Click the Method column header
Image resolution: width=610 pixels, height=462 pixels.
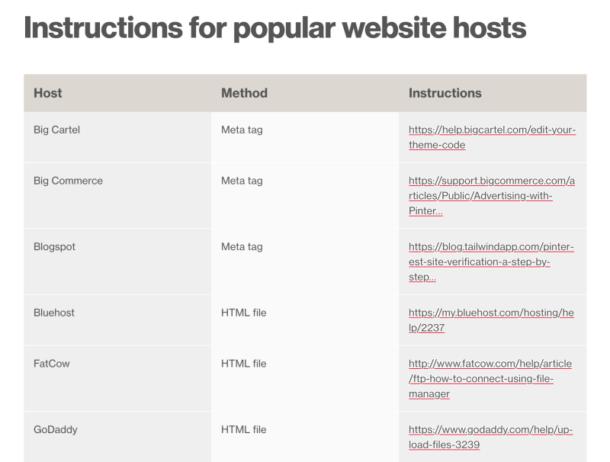(244, 93)
